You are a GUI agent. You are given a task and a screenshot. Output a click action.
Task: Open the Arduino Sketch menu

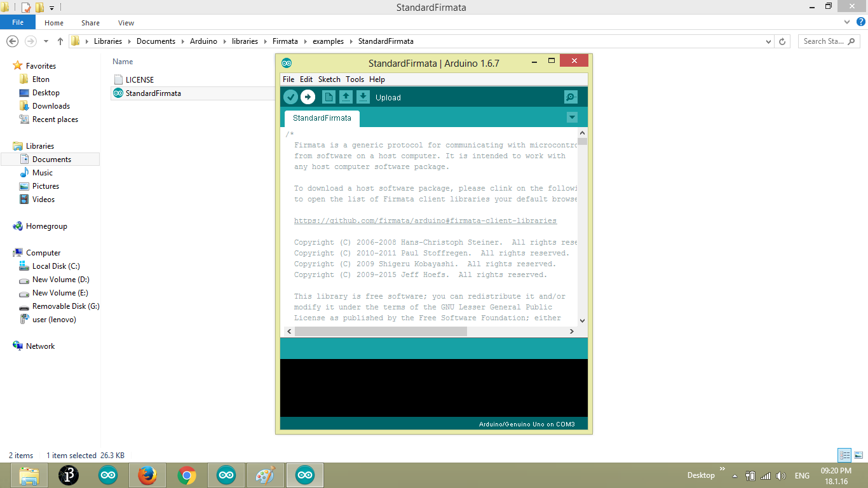pyautogui.click(x=329, y=79)
